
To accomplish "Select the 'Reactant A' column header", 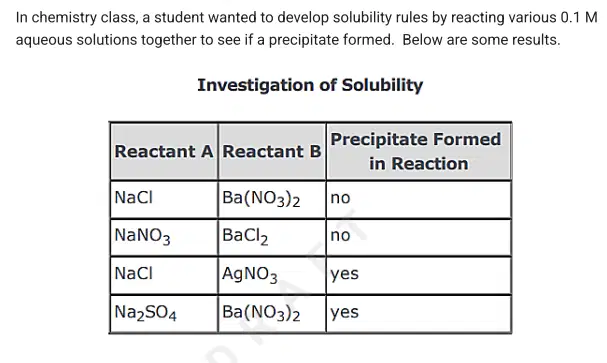I will click(x=164, y=151).
